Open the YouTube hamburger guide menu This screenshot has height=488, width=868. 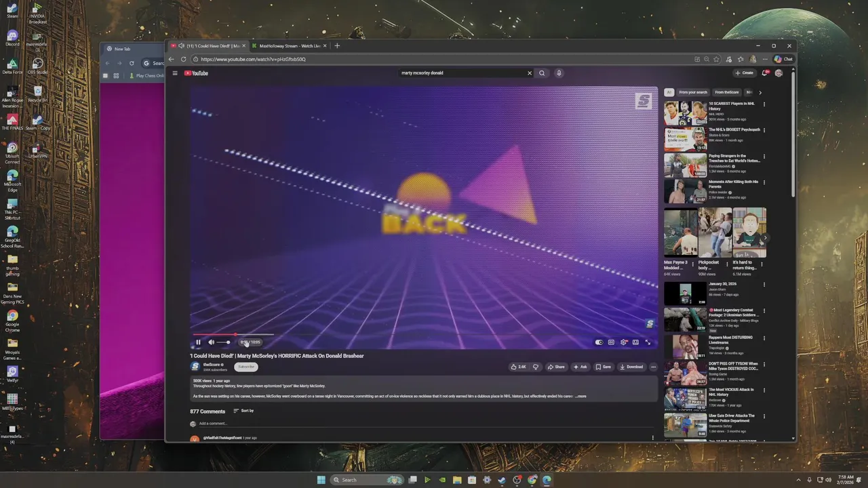(x=175, y=73)
